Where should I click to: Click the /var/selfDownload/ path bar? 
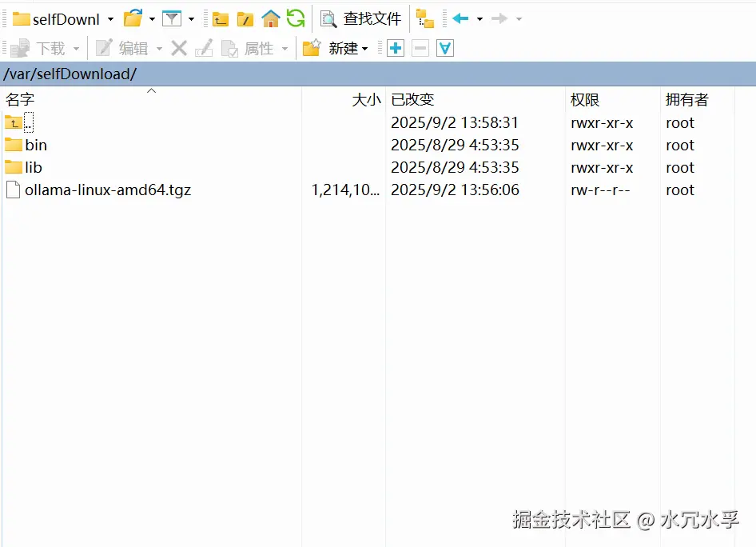(378, 74)
